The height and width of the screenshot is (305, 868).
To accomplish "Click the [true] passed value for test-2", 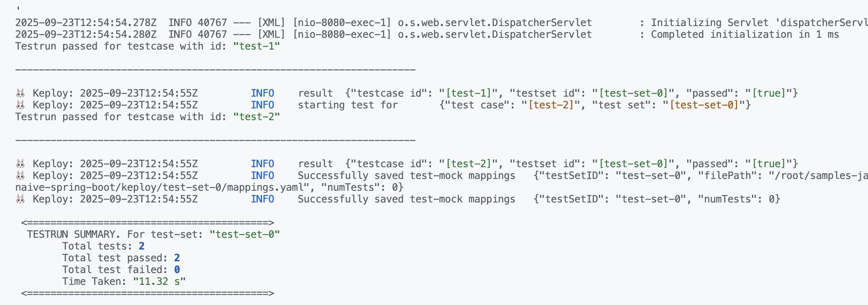I will [769, 164].
